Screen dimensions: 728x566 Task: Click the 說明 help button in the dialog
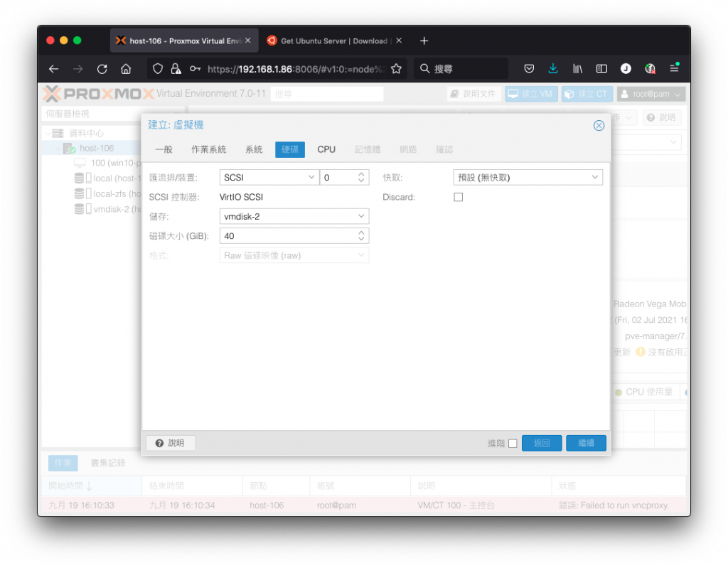[x=171, y=443]
